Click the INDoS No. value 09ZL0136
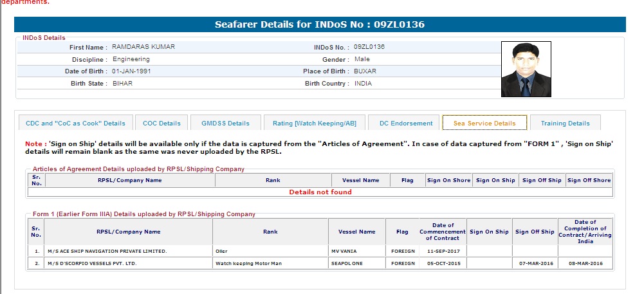The image size is (644, 294). tap(369, 47)
